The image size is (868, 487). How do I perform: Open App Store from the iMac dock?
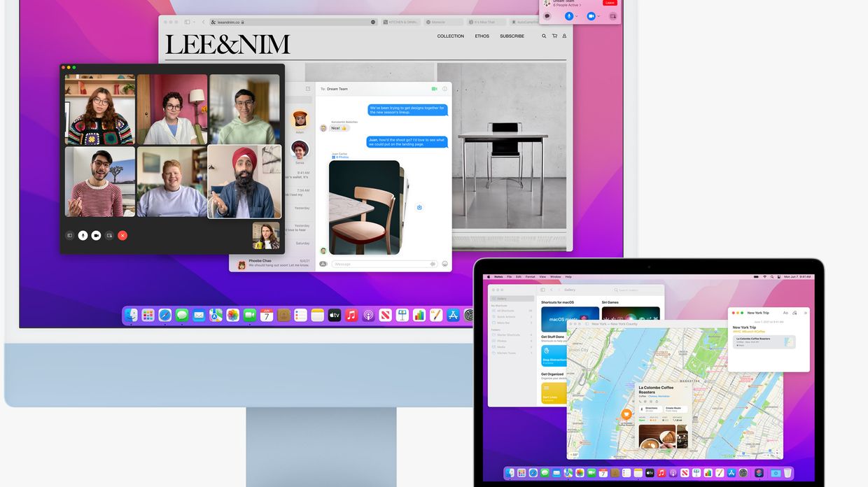(x=453, y=316)
